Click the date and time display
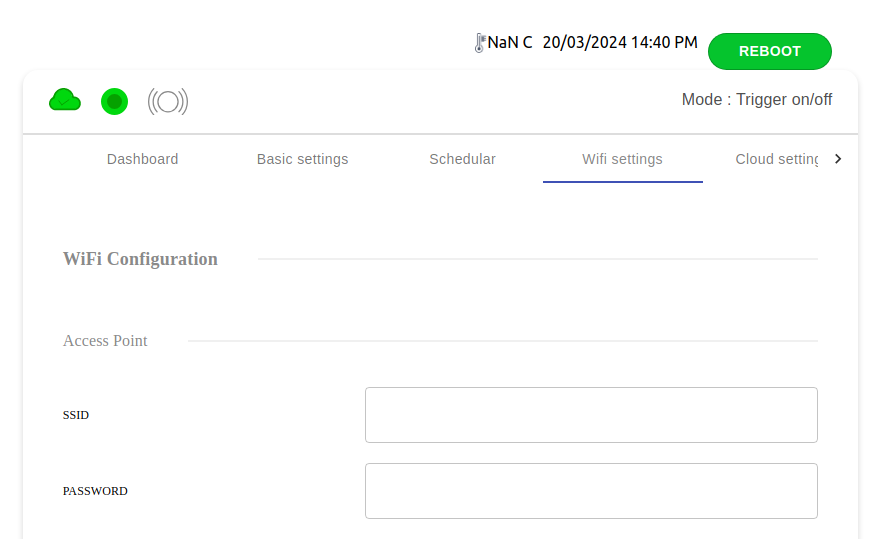This screenshot has height=539, width=876. [x=619, y=43]
